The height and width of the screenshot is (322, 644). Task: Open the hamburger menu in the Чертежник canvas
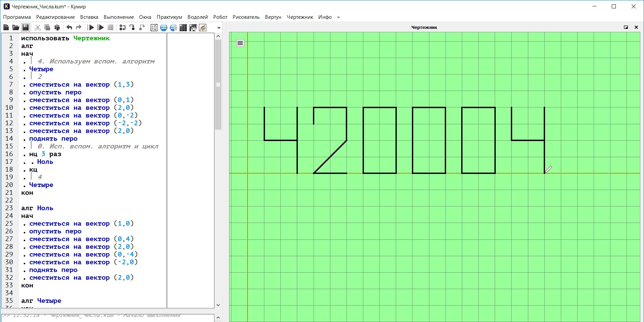pyautogui.click(x=240, y=43)
